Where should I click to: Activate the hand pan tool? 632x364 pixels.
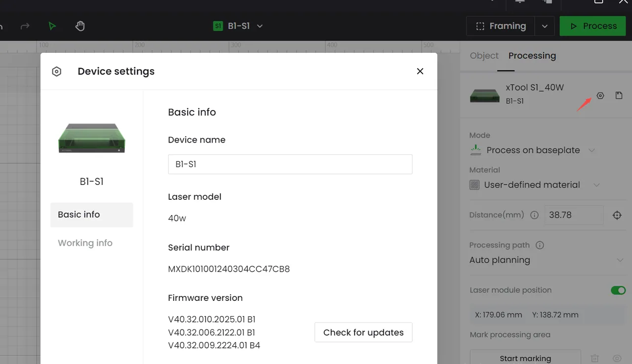tap(80, 26)
